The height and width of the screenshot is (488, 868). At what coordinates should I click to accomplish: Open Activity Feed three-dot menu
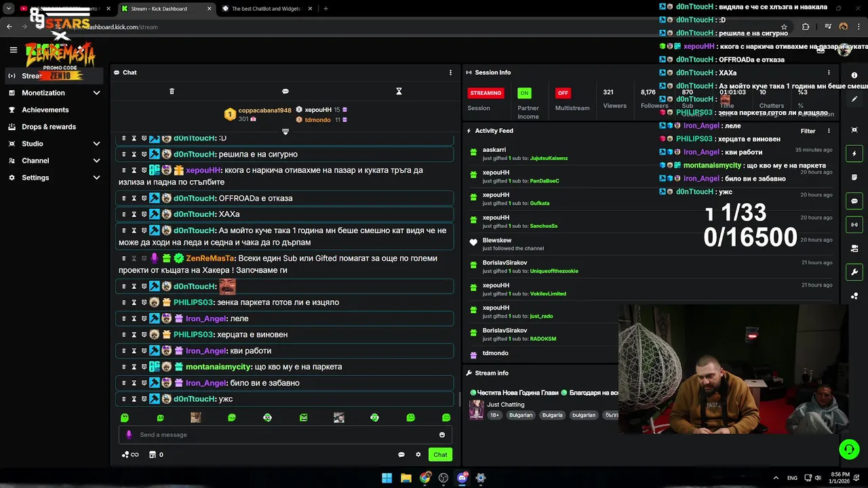click(829, 131)
